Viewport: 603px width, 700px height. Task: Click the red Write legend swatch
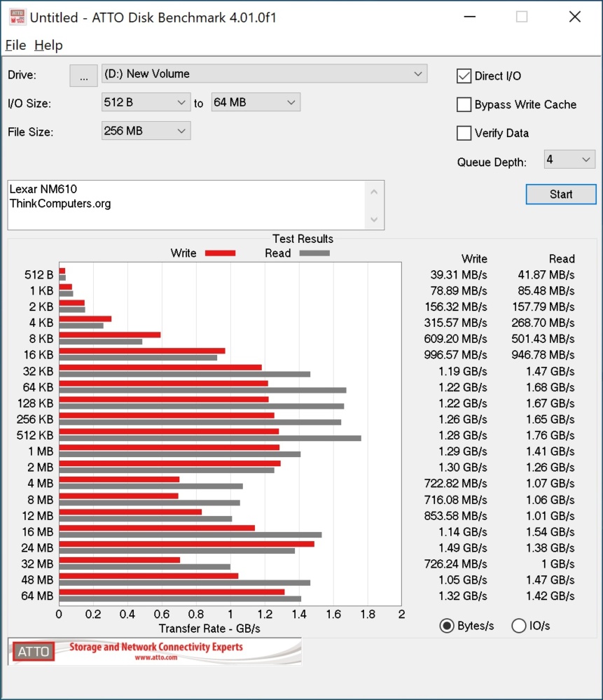coord(220,253)
